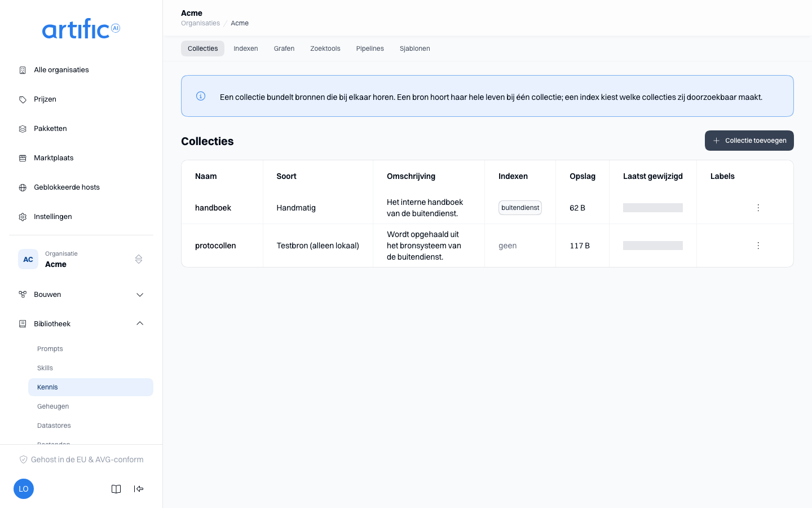Click the stacked layers icon for Pakketten
The height and width of the screenshot is (508, 812).
(x=23, y=129)
